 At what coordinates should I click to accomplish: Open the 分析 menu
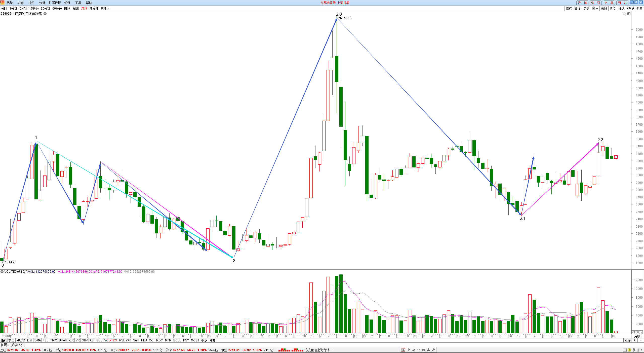point(42,3)
